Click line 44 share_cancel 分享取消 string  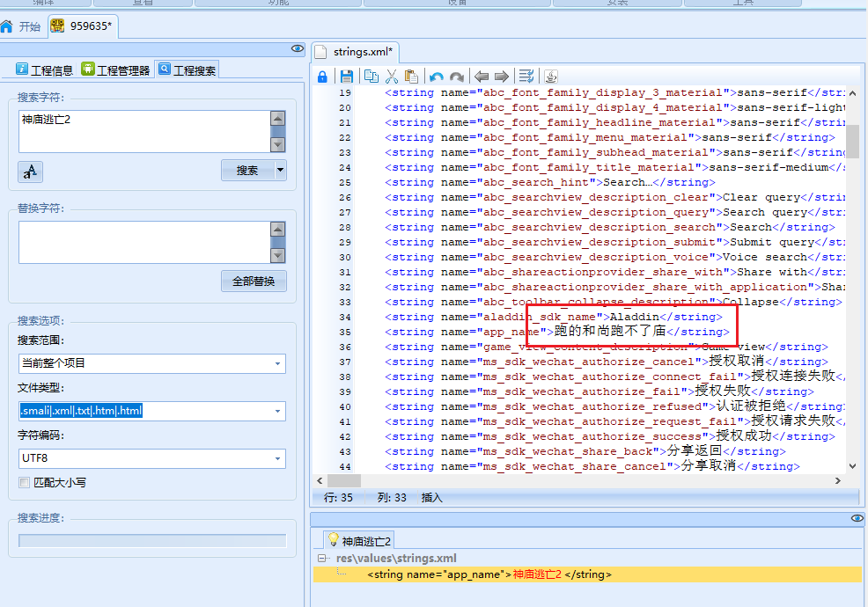pyautogui.click(x=592, y=466)
